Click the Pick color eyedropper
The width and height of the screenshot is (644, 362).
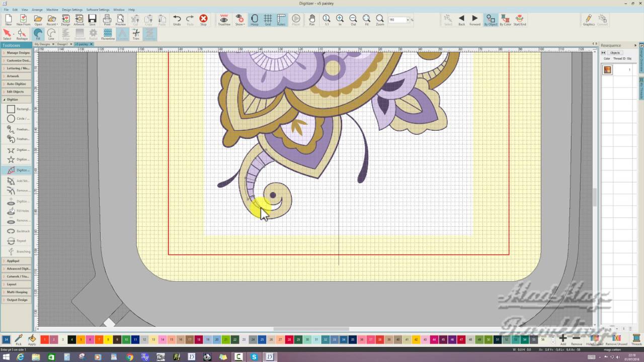[19, 339]
